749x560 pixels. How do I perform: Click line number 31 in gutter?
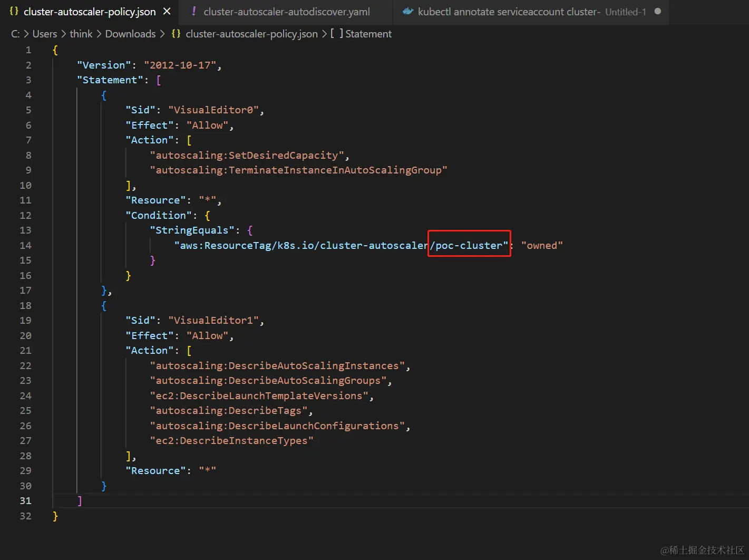[25, 501]
